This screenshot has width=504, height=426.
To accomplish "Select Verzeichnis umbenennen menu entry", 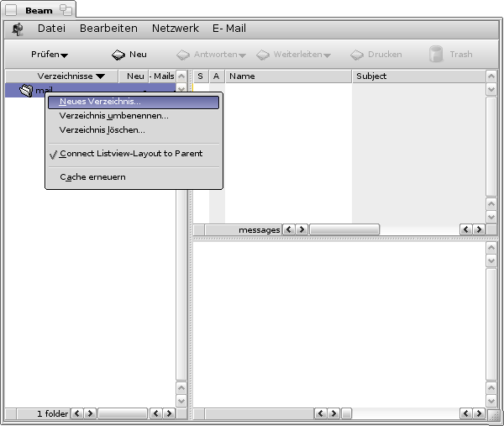I will pos(113,116).
